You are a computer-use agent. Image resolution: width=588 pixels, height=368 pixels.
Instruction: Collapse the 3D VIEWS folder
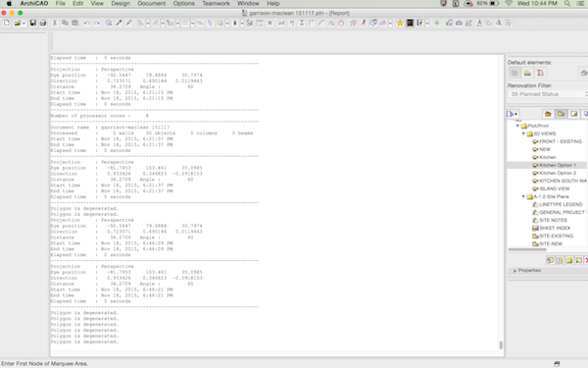pos(524,133)
